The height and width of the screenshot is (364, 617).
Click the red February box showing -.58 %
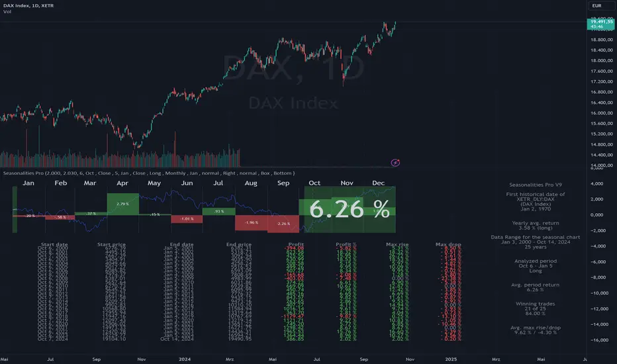tap(60, 217)
